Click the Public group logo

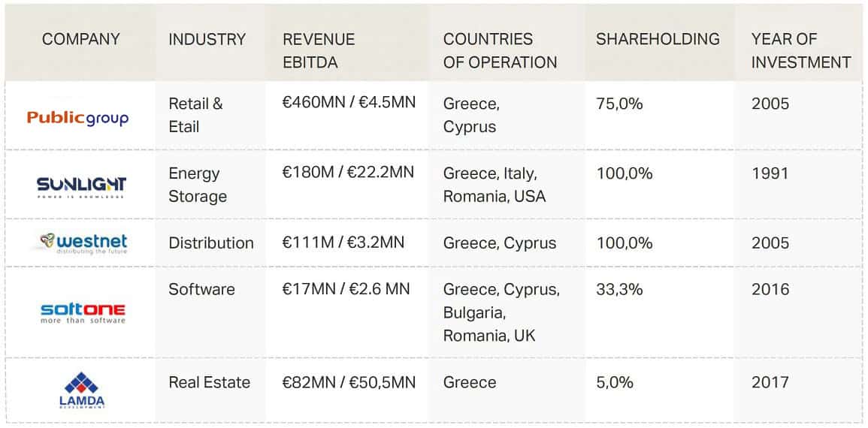(77, 118)
